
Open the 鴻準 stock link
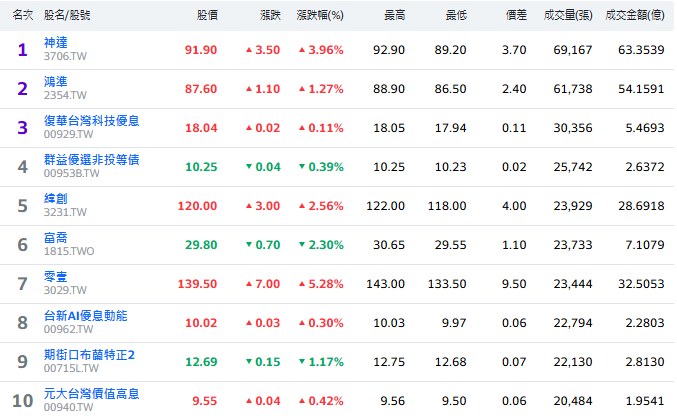point(56,81)
